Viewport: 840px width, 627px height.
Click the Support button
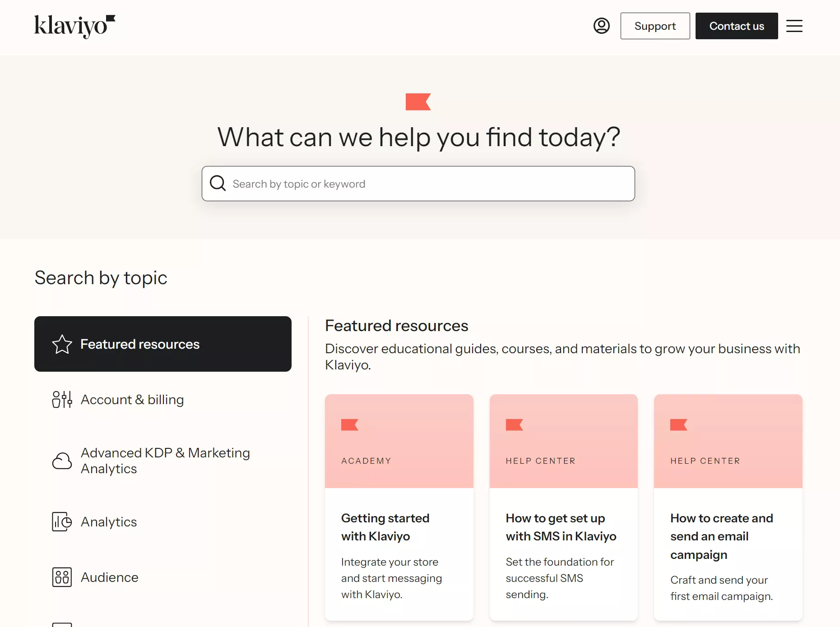click(x=655, y=26)
